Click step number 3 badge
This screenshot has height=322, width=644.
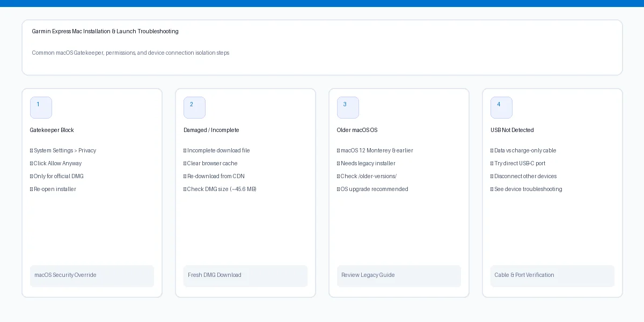coord(348,107)
